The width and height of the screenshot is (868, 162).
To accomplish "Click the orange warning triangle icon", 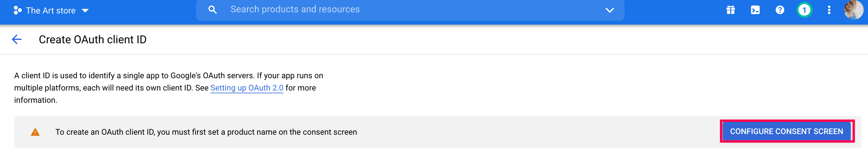I will 35,132.
